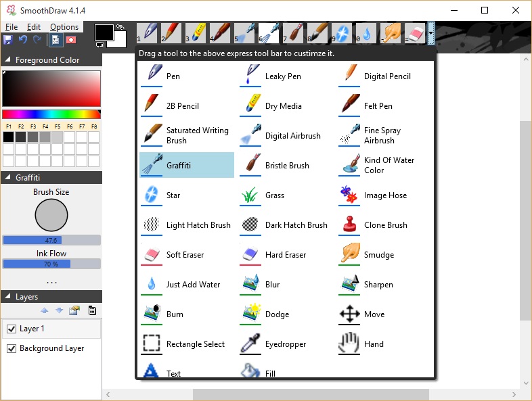Screen dimensions: 532x401
Task: Choose the Just Add Water tool
Action: point(187,285)
